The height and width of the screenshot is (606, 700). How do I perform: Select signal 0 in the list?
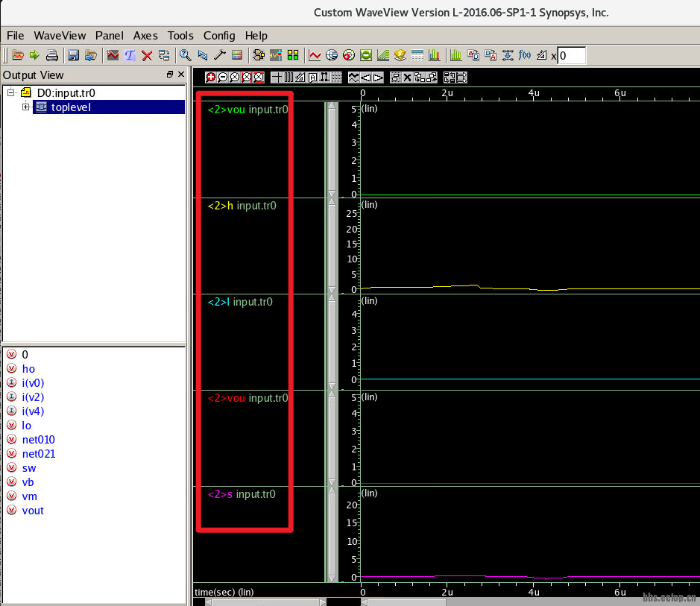point(25,355)
